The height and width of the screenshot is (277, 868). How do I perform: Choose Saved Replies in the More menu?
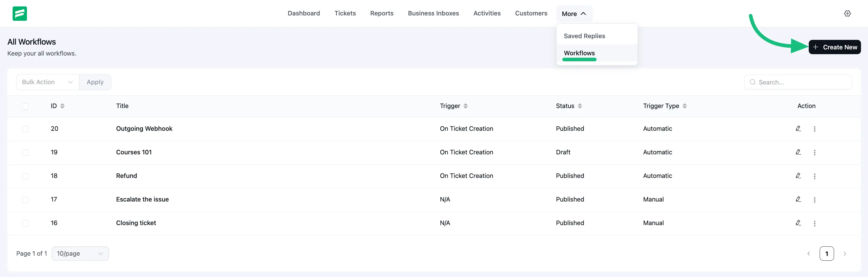584,36
